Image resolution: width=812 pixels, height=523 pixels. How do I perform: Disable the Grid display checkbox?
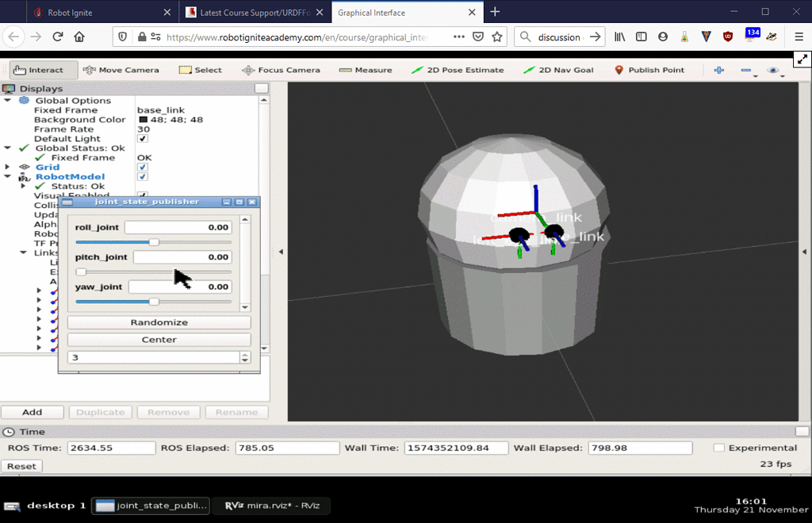point(143,167)
